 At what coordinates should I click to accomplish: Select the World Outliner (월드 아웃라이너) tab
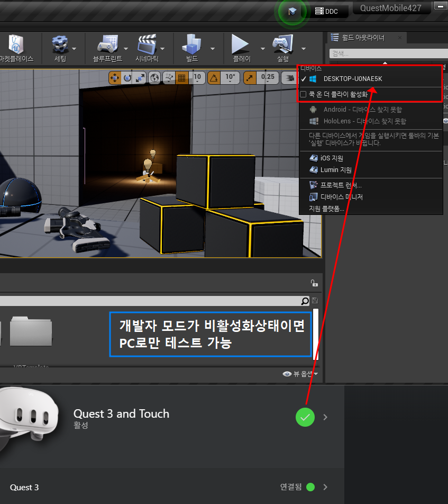(363, 38)
